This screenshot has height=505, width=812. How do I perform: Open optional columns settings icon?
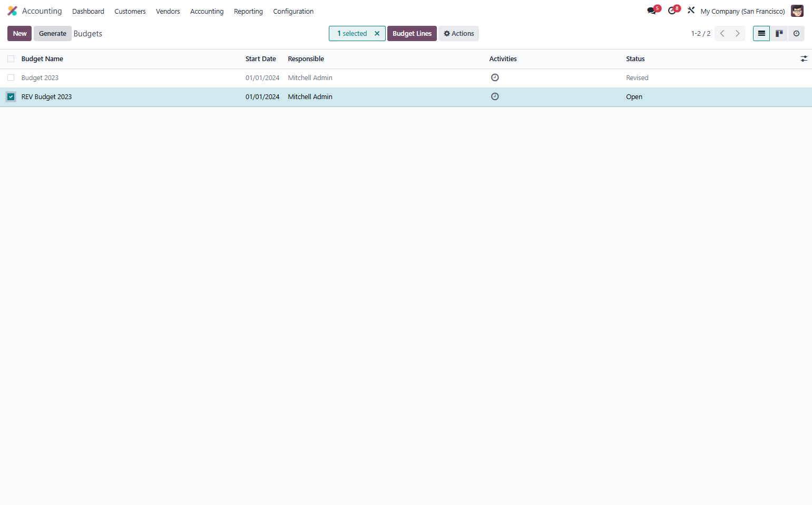(x=804, y=59)
